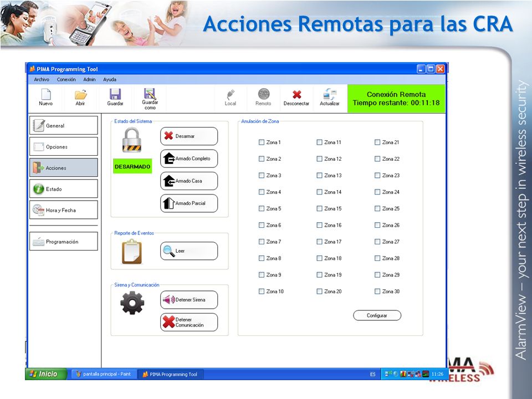The width and height of the screenshot is (532, 399).
Task: Check the Zona 21 checkbox
Action: [x=377, y=142]
